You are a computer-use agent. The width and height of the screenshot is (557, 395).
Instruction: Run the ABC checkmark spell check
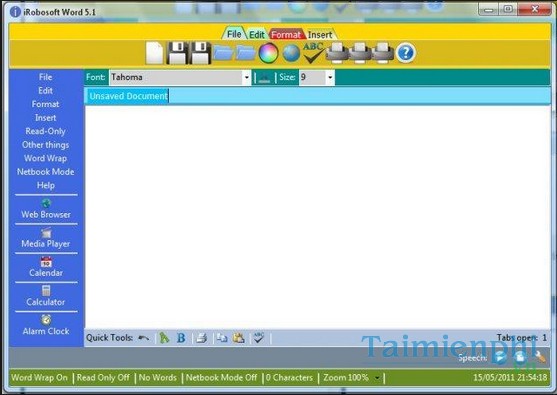[313, 53]
